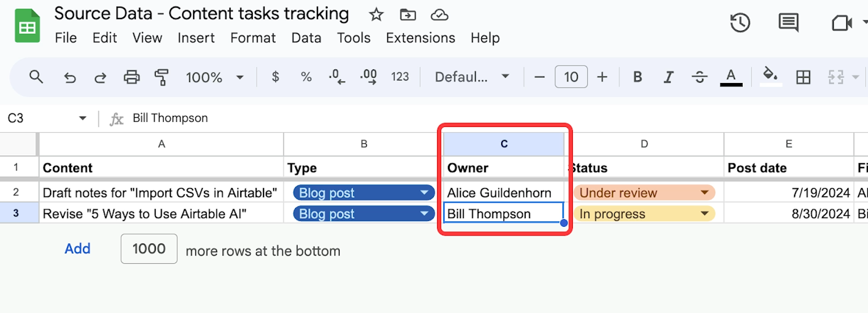Click the move to folder icon
The height and width of the screenshot is (313, 868).
pyautogui.click(x=408, y=15)
